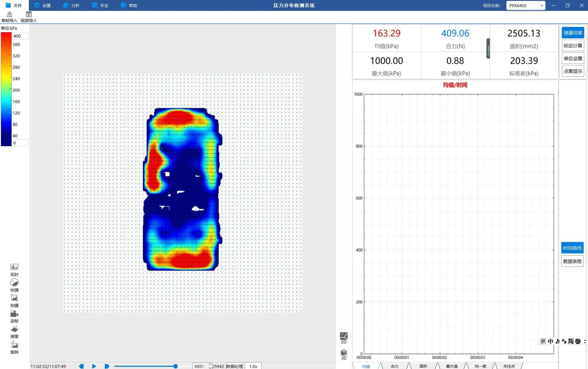588x369 pixels.
Task: Switch to the 最大值 chart tab
Action: [452, 366]
